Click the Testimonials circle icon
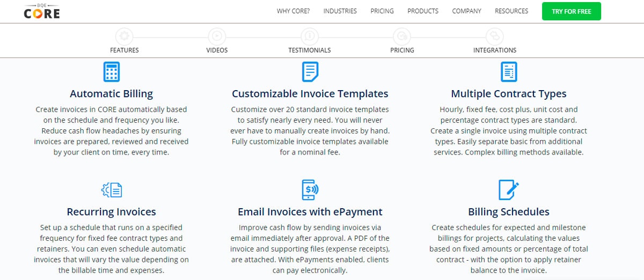Image resolution: width=644 pixels, height=280 pixels. click(309, 36)
